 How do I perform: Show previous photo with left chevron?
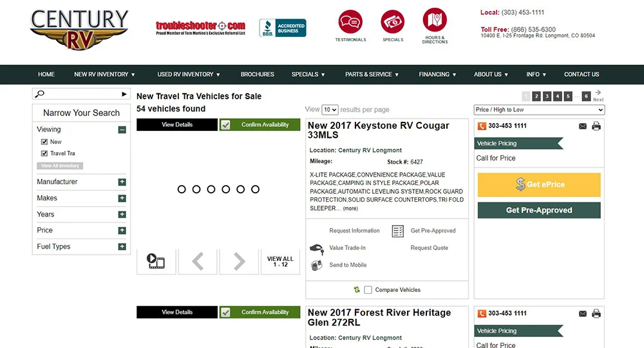pyautogui.click(x=198, y=261)
